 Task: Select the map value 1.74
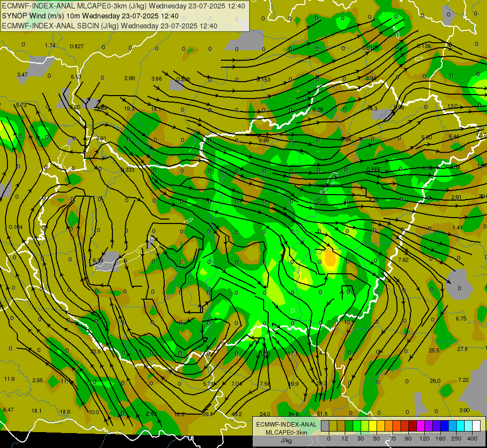coord(50,45)
